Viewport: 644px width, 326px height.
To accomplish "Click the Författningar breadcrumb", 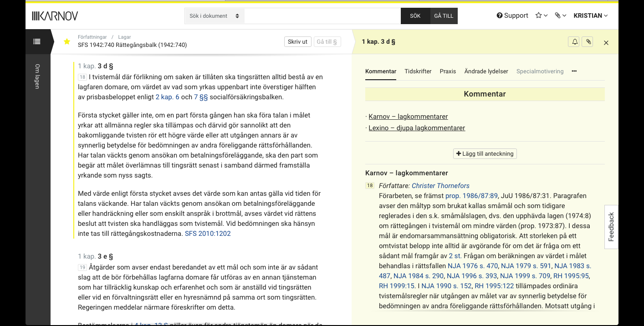I will (x=92, y=37).
